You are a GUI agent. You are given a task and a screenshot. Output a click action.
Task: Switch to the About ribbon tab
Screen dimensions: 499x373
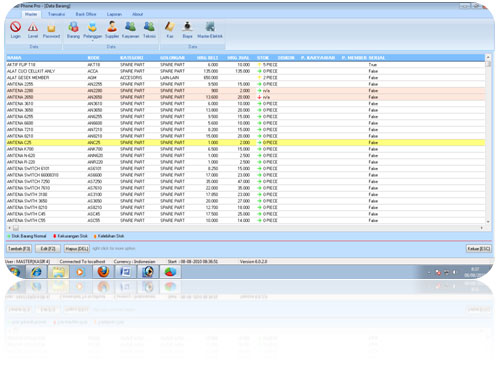pyautogui.click(x=137, y=14)
